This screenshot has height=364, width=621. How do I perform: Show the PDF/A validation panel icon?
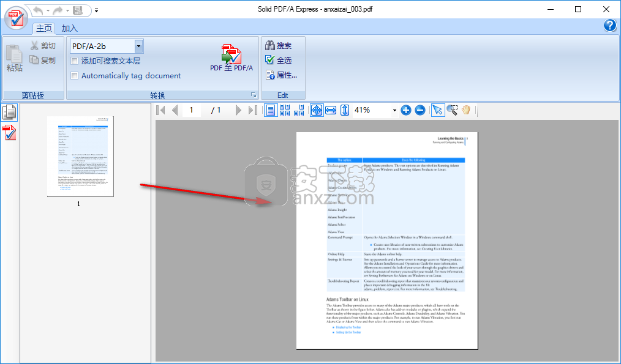coord(9,133)
